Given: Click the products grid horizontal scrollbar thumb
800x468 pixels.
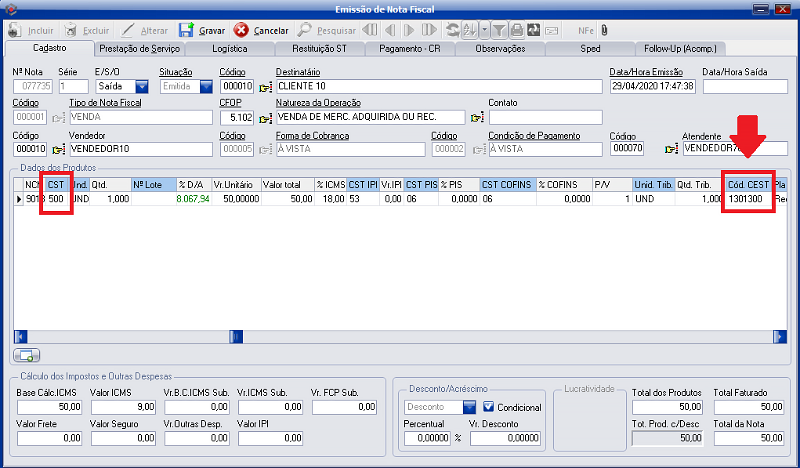Looking at the screenshot, I should (x=235, y=336).
